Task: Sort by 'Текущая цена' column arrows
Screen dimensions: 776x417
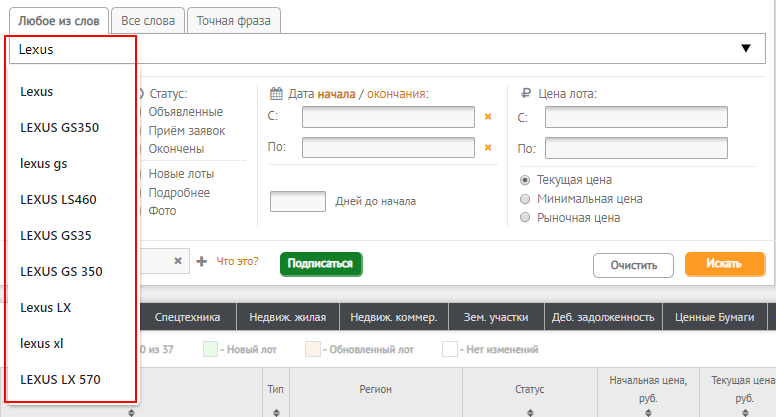Action: pyautogui.click(x=745, y=412)
